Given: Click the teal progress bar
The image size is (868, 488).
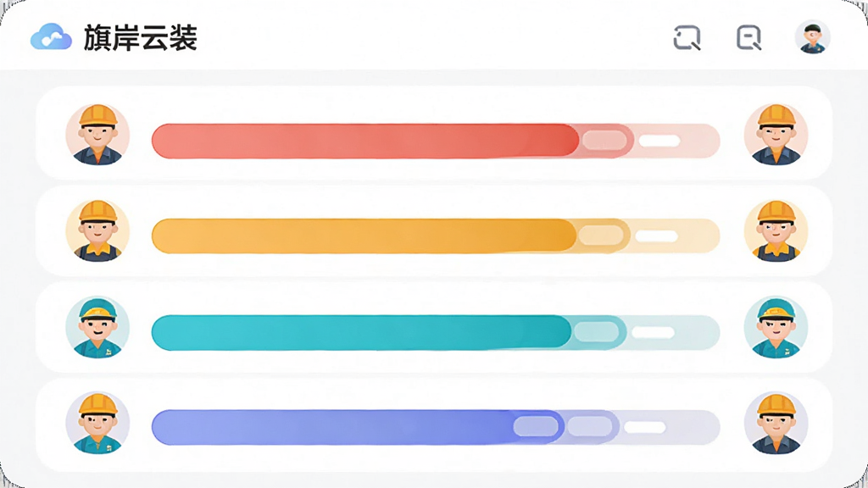Looking at the screenshot, I should (436, 332).
